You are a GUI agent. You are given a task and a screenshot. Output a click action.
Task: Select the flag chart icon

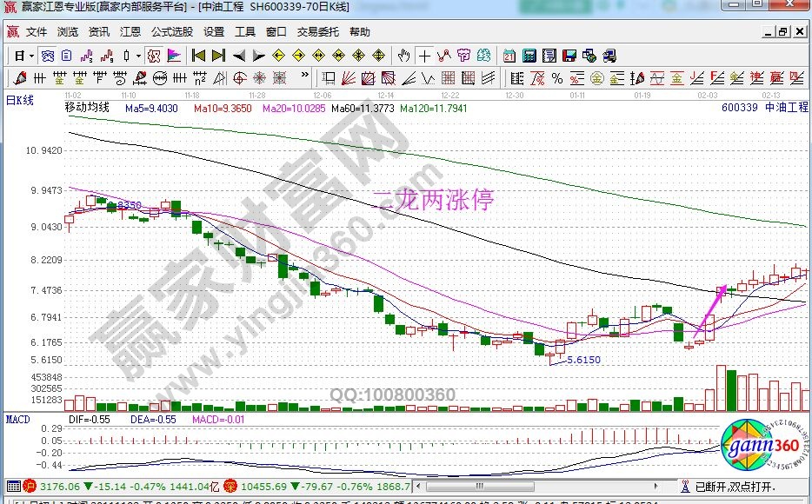pos(174,56)
